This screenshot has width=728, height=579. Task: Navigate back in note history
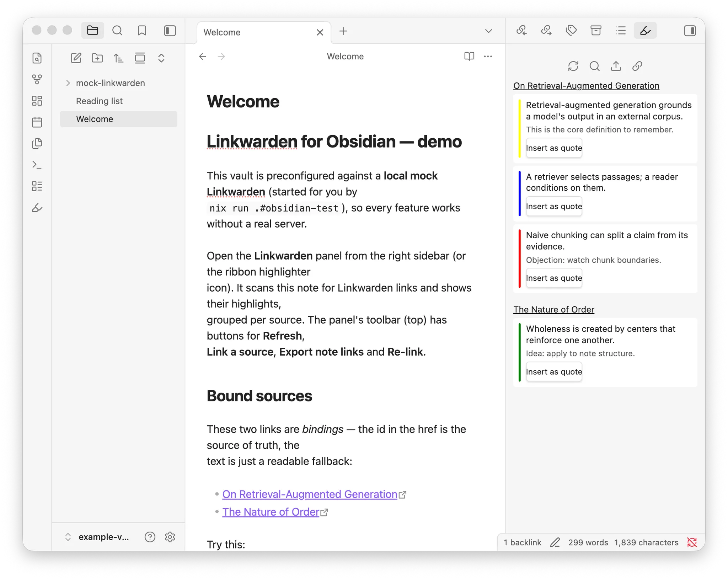point(203,57)
